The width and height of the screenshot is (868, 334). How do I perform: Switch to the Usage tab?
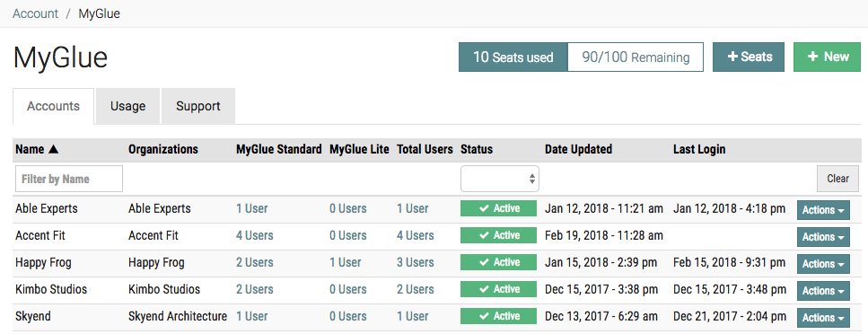pos(127,106)
